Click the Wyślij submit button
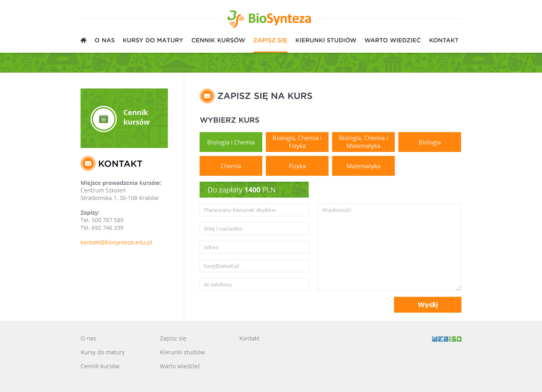The height and width of the screenshot is (392, 542). 428,305
